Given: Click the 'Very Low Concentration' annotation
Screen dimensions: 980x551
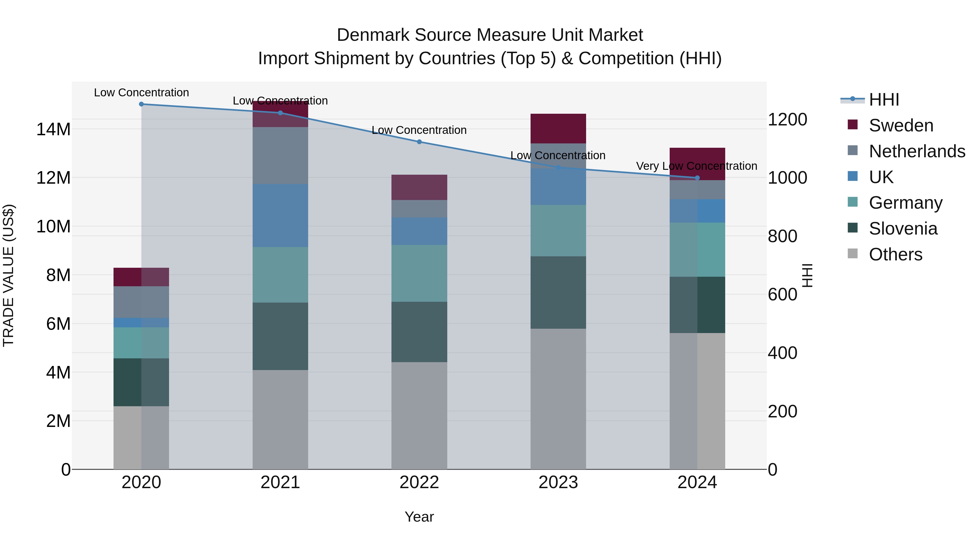Looking at the screenshot, I should pos(697,166).
